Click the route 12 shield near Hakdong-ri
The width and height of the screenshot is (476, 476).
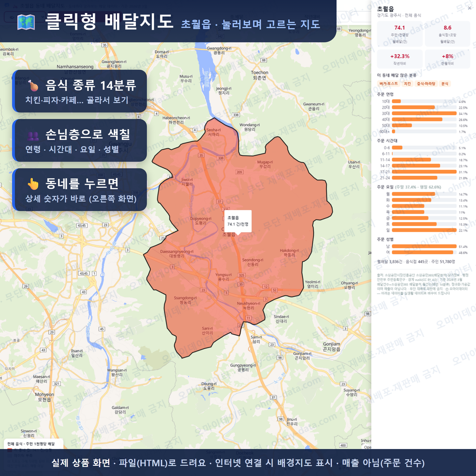tap(265, 286)
